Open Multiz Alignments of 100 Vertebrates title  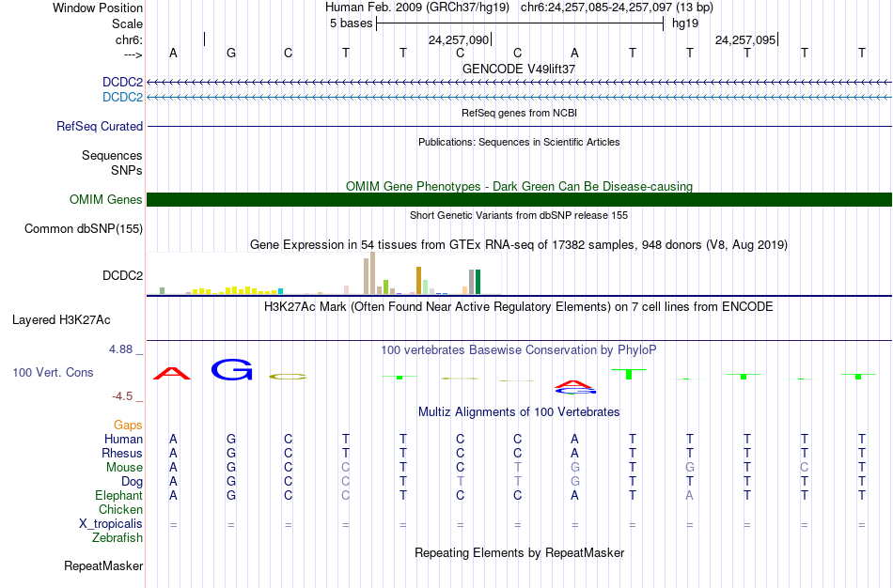[519, 412]
